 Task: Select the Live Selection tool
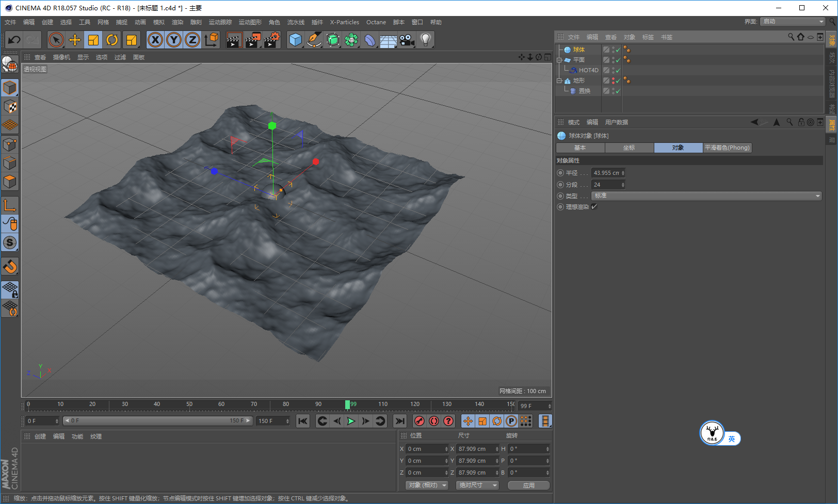[x=56, y=40]
